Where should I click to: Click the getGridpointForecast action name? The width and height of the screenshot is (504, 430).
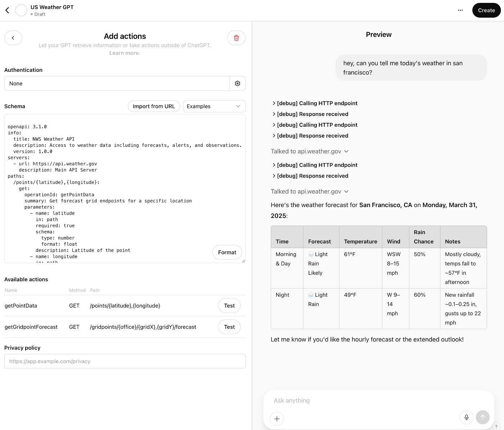click(x=31, y=327)
